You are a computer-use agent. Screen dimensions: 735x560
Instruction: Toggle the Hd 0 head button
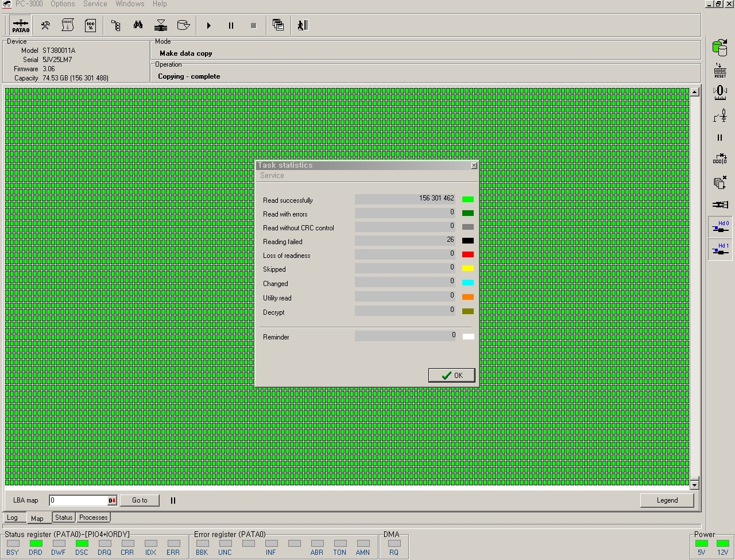click(x=720, y=227)
